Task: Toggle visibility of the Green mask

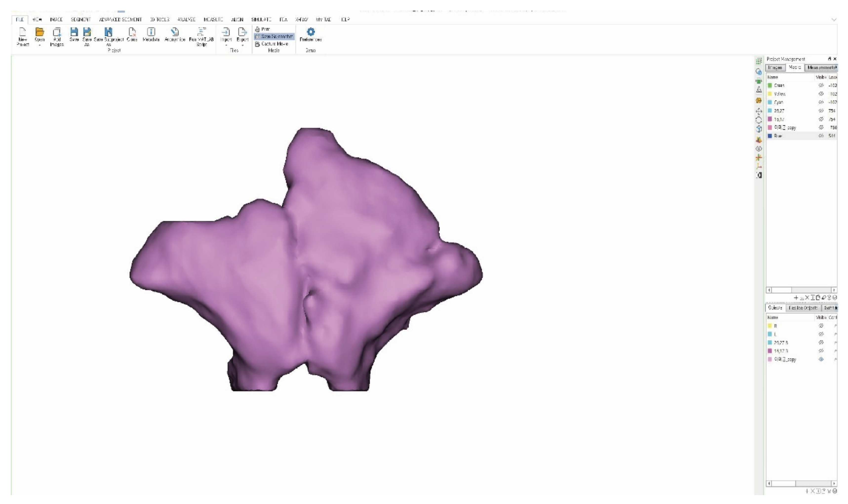Action: tap(821, 85)
